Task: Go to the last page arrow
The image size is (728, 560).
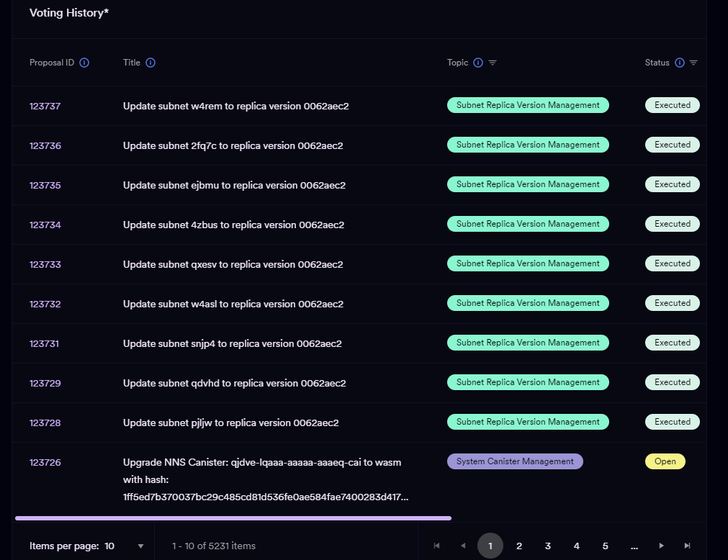Action: [688, 546]
